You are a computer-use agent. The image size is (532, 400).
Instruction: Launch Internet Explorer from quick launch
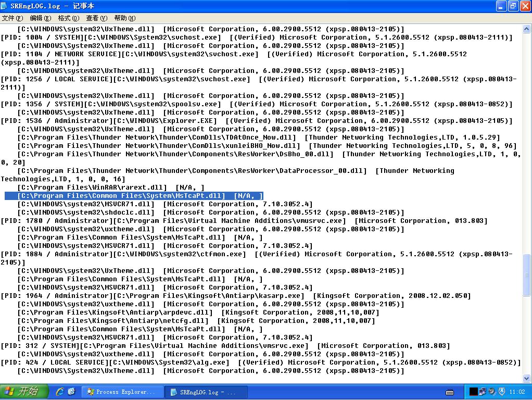(60, 392)
